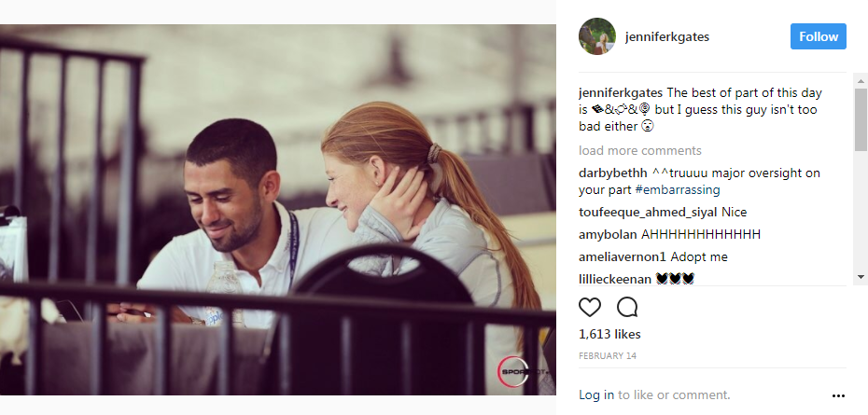
Task: Click the comments scrollbar thumb
Action: 861,119
